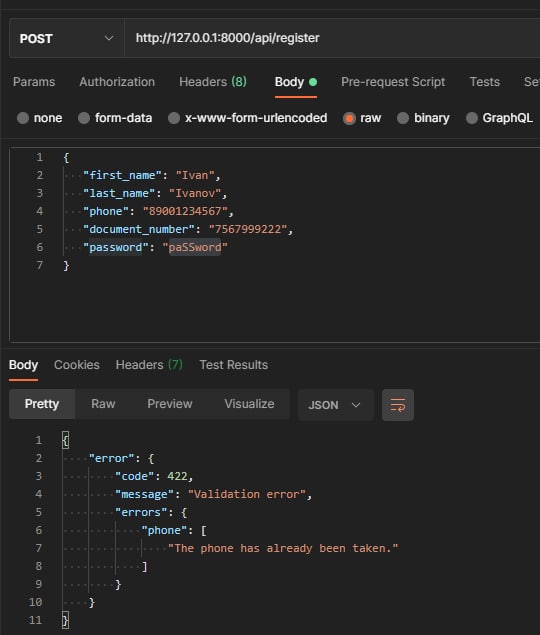Select the raw body option

click(x=362, y=118)
